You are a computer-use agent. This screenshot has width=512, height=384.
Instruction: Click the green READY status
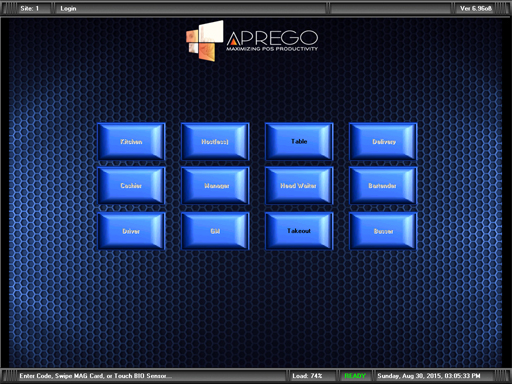point(355,376)
